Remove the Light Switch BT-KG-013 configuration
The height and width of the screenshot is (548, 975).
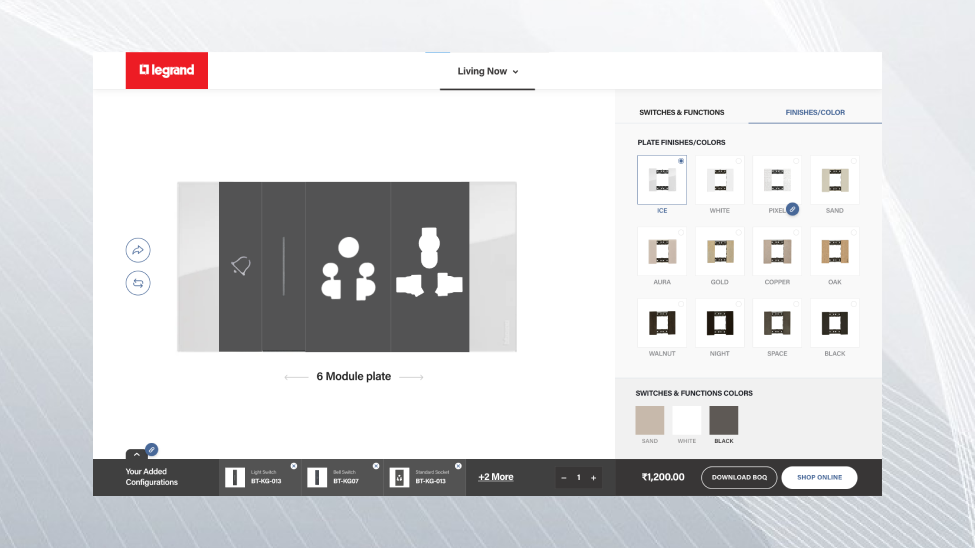(x=293, y=466)
